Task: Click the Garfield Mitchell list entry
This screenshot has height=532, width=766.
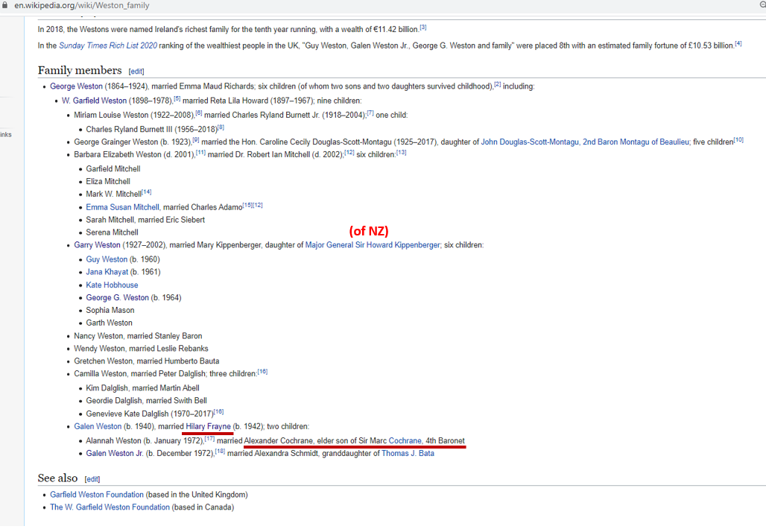Action: (x=113, y=169)
